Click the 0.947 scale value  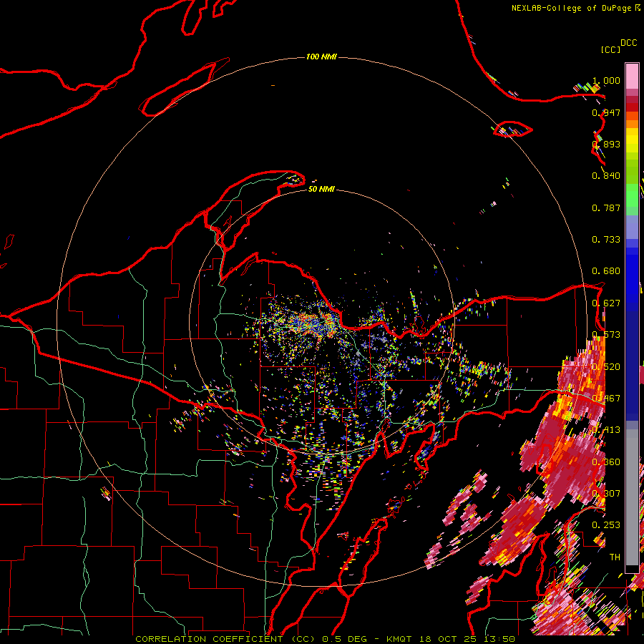[606, 112]
